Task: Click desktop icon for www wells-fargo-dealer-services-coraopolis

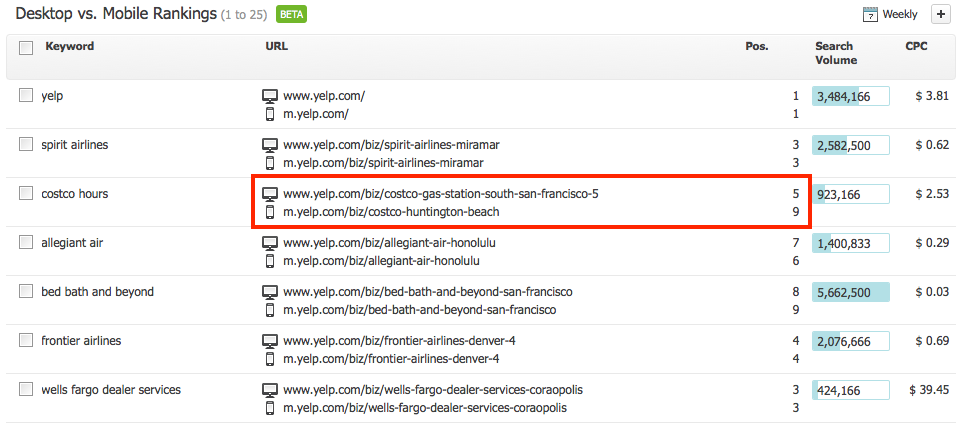Action: [x=270, y=390]
